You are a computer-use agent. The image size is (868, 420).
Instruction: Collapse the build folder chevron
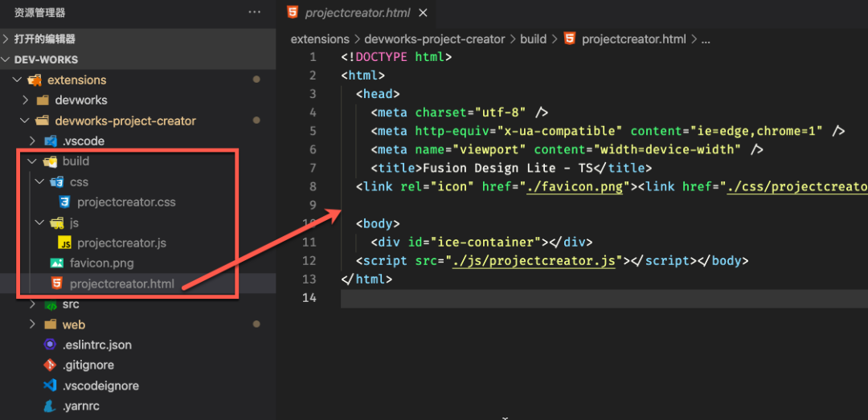coord(33,161)
